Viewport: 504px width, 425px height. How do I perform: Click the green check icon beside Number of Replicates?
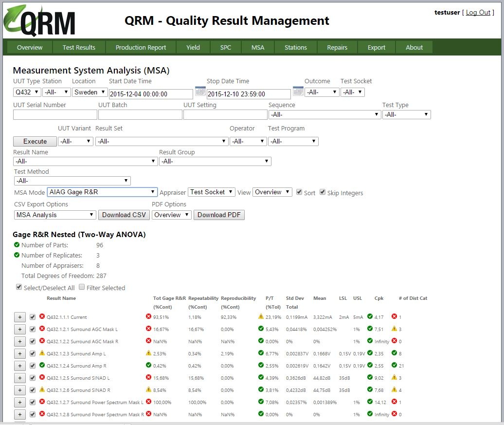pyautogui.click(x=17, y=255)
